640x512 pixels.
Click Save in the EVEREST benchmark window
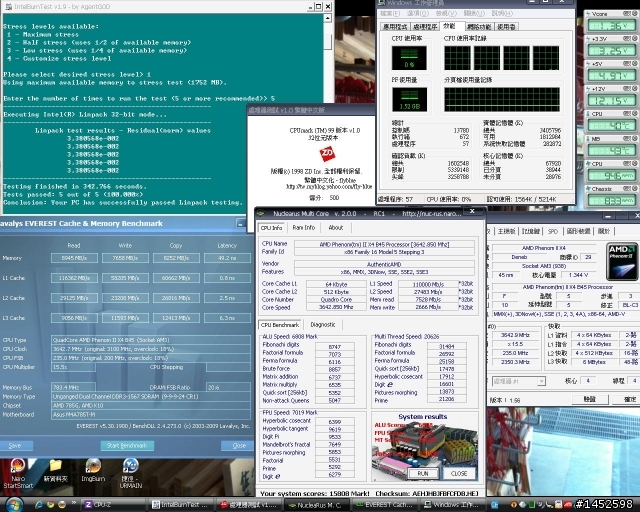(x=15, y=446)
